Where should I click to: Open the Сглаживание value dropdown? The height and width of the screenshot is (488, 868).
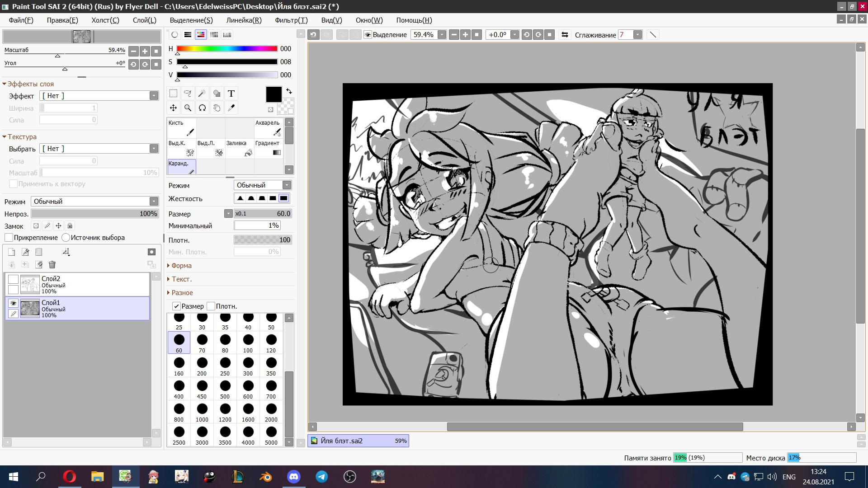[x=637, y=35]
